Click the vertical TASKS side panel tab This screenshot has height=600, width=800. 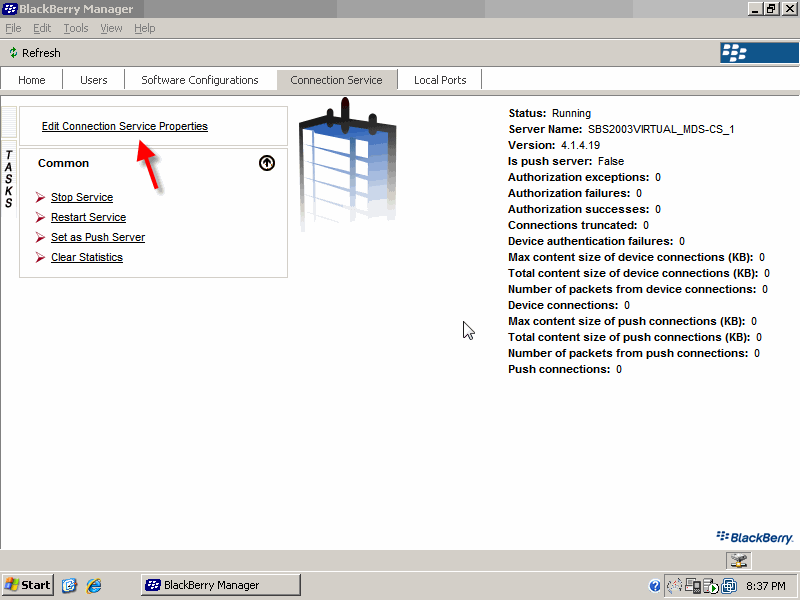[x=9, y=178]
